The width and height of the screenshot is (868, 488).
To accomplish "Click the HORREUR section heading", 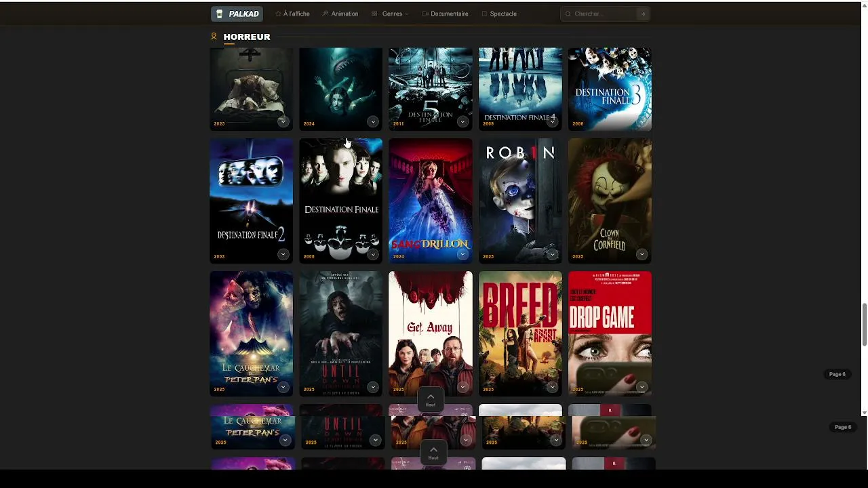I will [x=247, y=37].
